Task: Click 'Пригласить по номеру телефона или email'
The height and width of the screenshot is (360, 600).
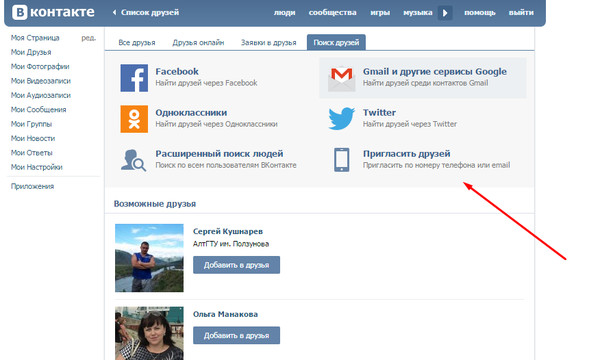Action: click(436, 165)
